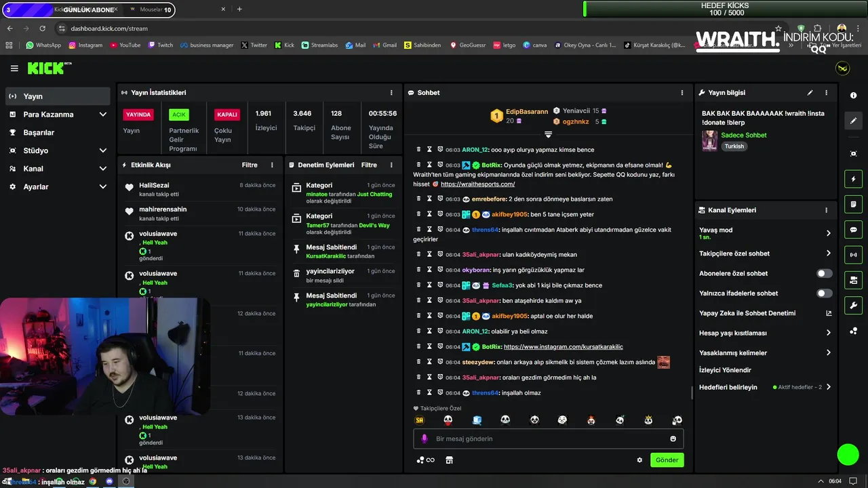Open the instagram.com/kursatkarakilic chat link
The width and height of the screenshot is (868, 488).
563,347
